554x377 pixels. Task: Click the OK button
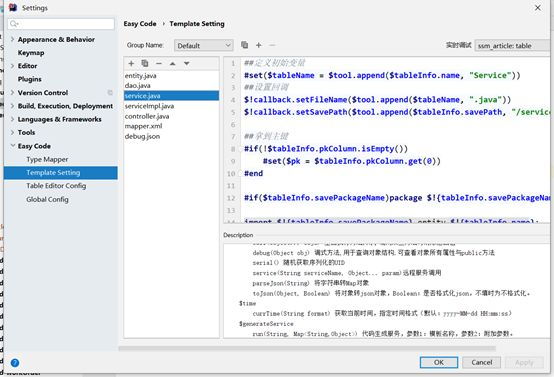click(439, 363)
